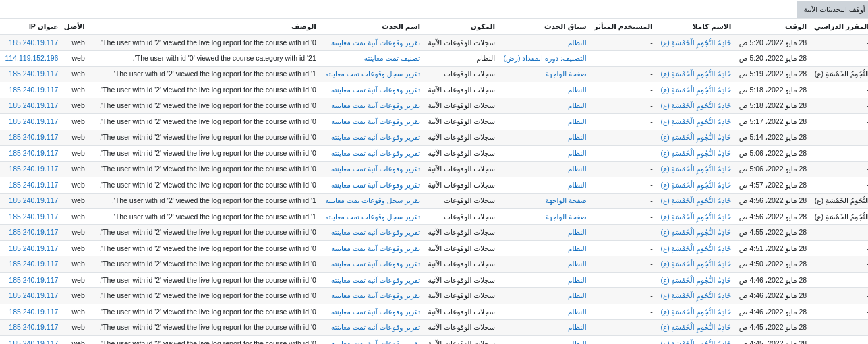Open النظام context link in 5:14 ص row
The image size is (868, 344).
577,138
